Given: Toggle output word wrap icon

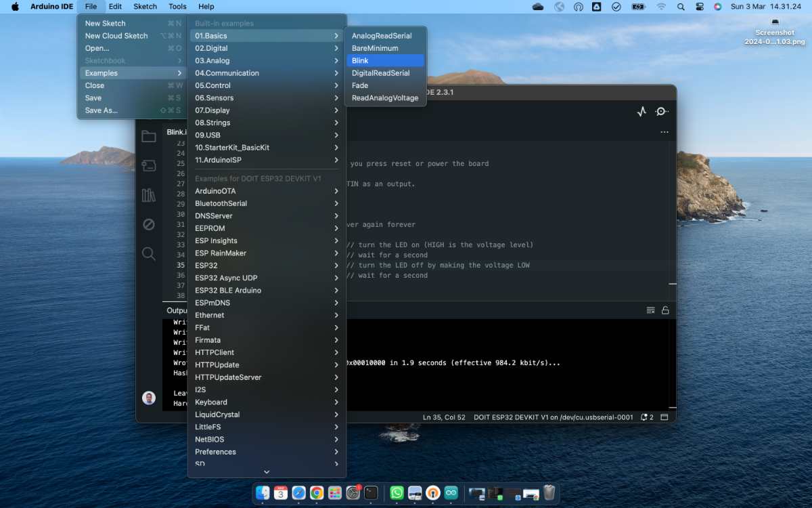Looking at the screenshot, I should point(650,310).
